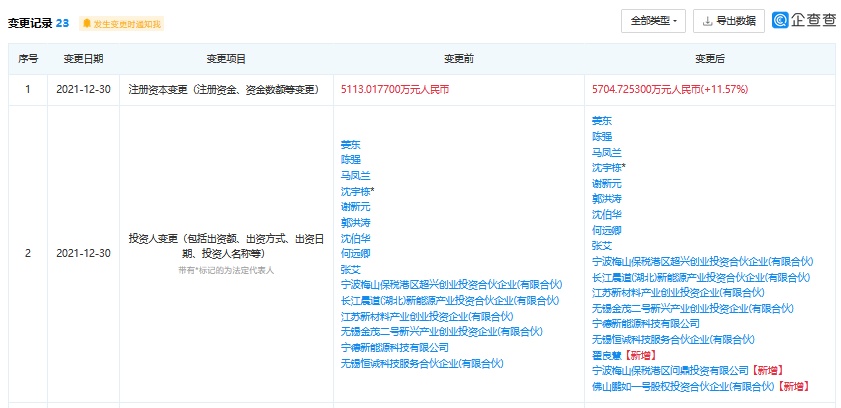
Task: Open 江苏新材料产业创业投资企业 link in 变更前 column
Action: pos(427,316)
